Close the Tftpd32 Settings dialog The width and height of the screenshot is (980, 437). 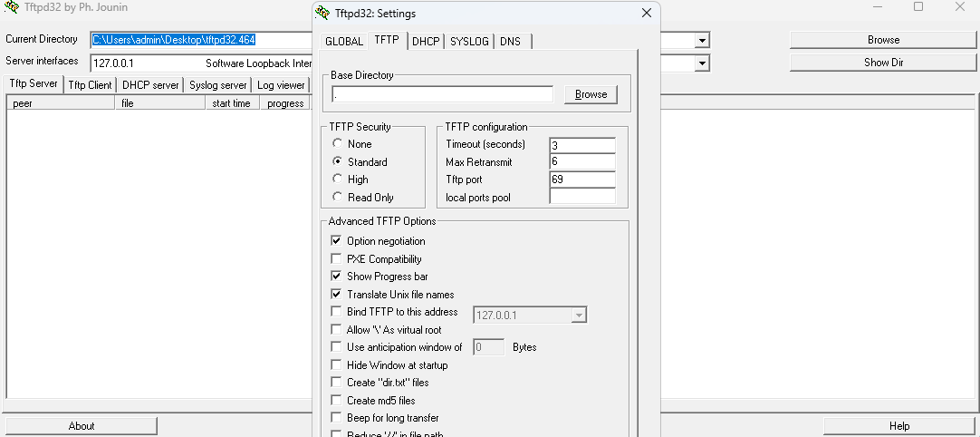(646, 14)
